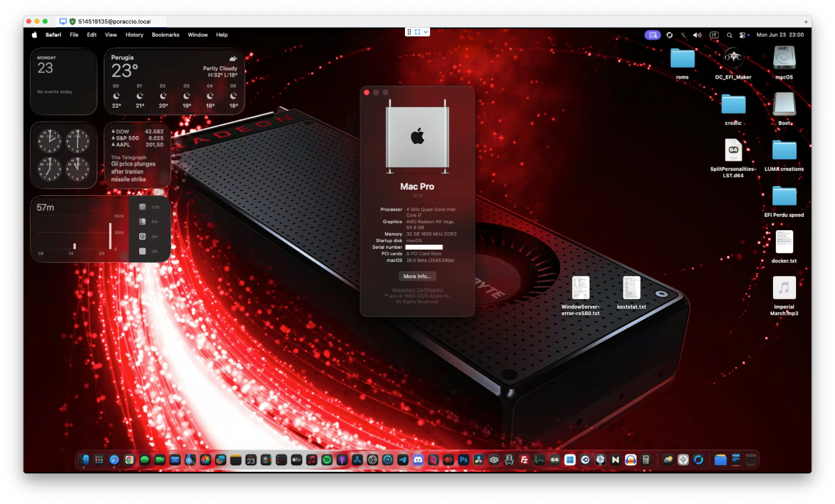835x504 pixels.
Task: Select the crosiic folder
Action: pyautogui.click(x=733, y=109)
